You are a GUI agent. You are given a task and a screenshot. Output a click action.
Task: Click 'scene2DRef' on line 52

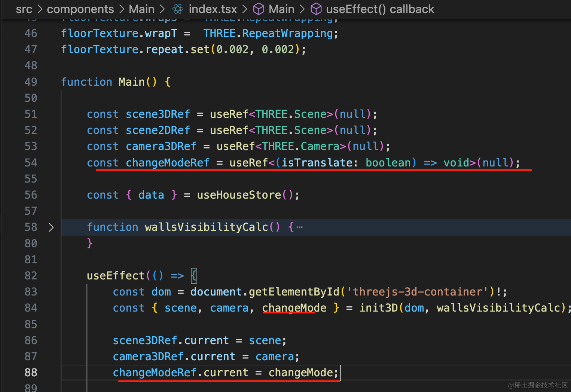coord(158,130)
